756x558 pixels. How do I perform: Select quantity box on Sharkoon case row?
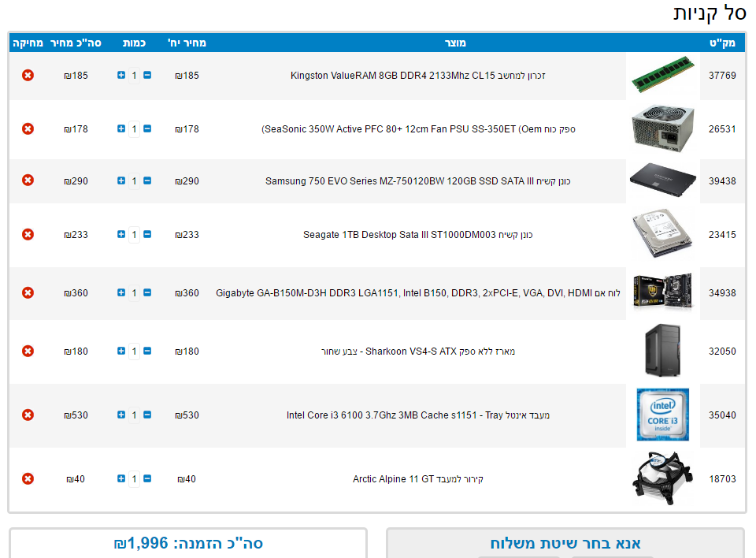pyautogui.click(x=134, y=352)
